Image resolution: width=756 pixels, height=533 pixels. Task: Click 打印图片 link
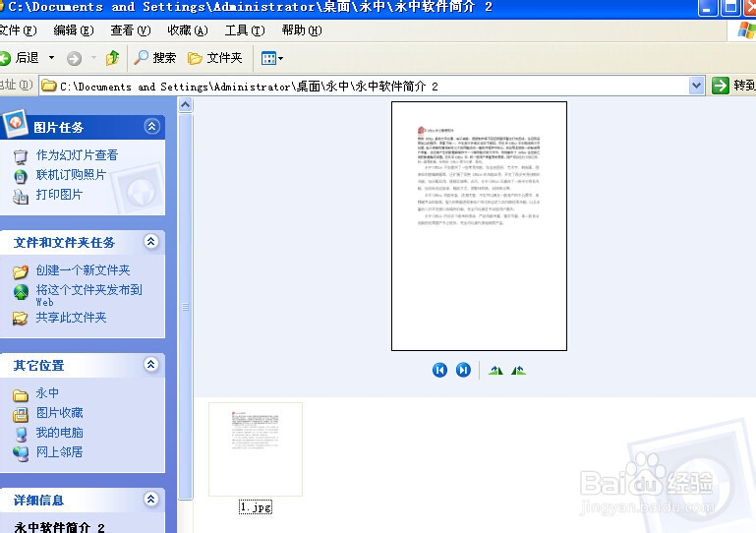tap(59, 195)
